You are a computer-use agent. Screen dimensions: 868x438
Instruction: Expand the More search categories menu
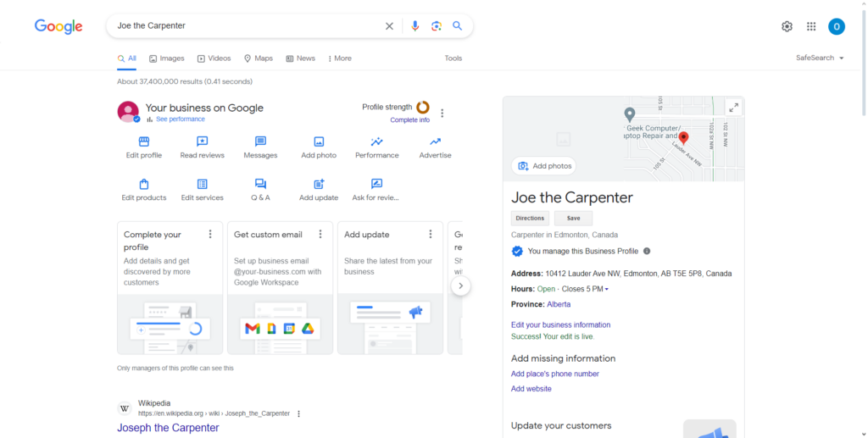tap(339, 58)
